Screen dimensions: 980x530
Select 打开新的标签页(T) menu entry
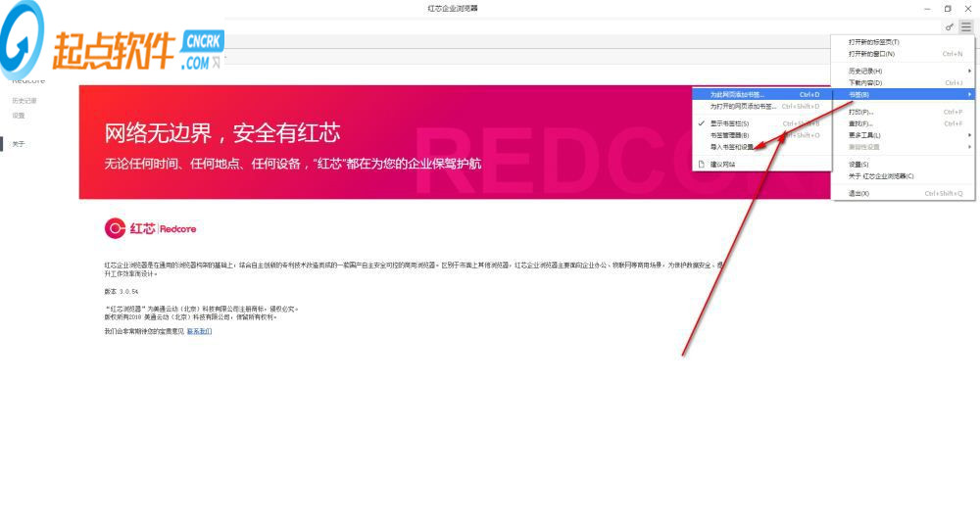(x=902, y=42)
